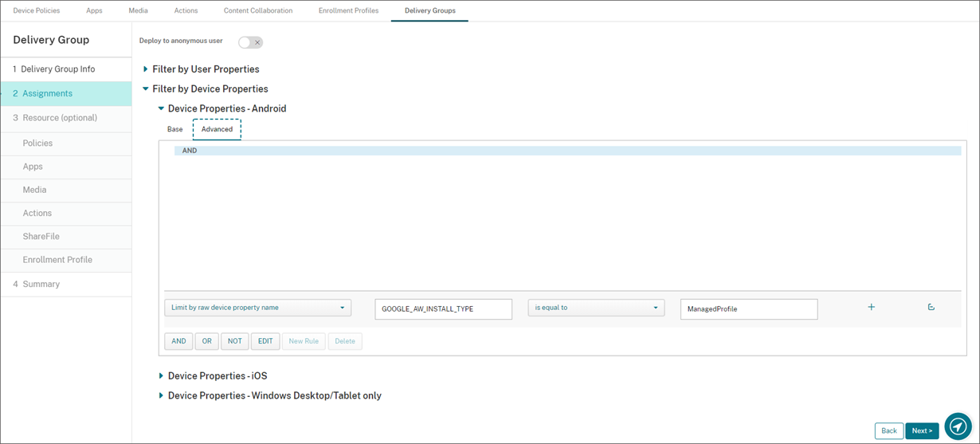Toggle Deploy to anonymous user switch
The image size is (980, 444).
coord(250,42)
